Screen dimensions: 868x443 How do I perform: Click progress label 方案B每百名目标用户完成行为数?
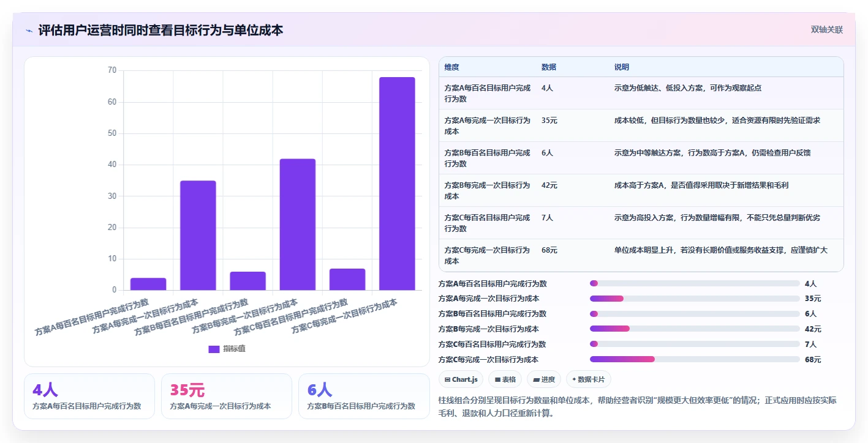coord(492,314)
